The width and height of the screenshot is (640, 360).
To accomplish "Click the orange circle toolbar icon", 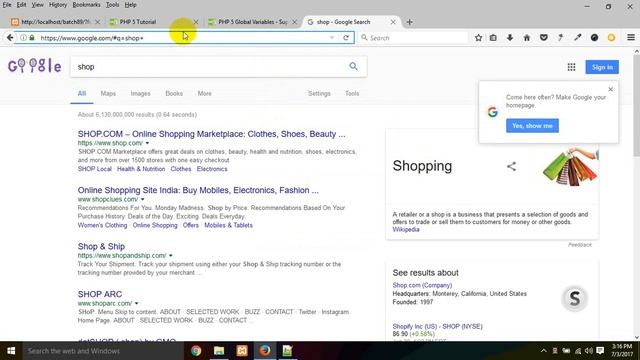I will point(611,38).
